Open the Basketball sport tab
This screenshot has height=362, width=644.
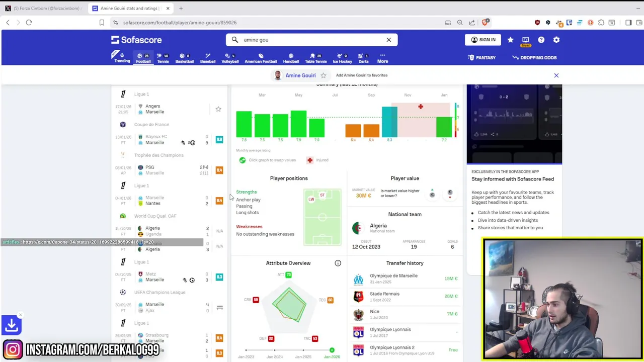click(x=185, y=58)
